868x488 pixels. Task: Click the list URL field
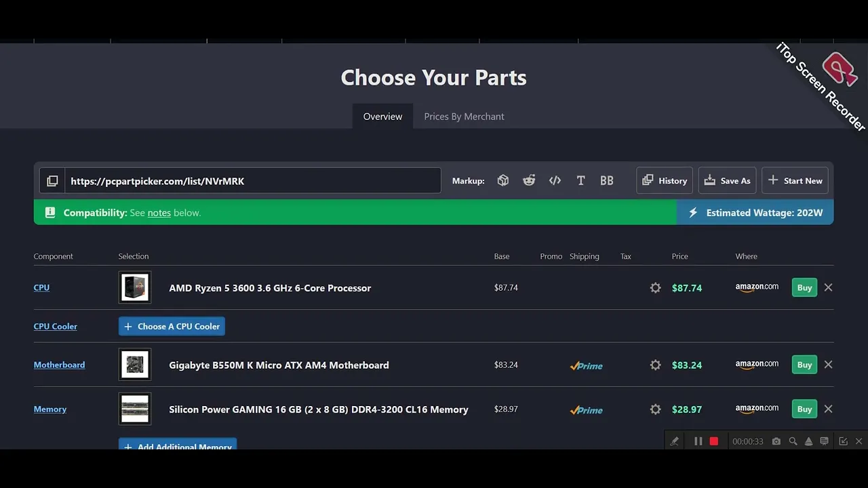252,181
